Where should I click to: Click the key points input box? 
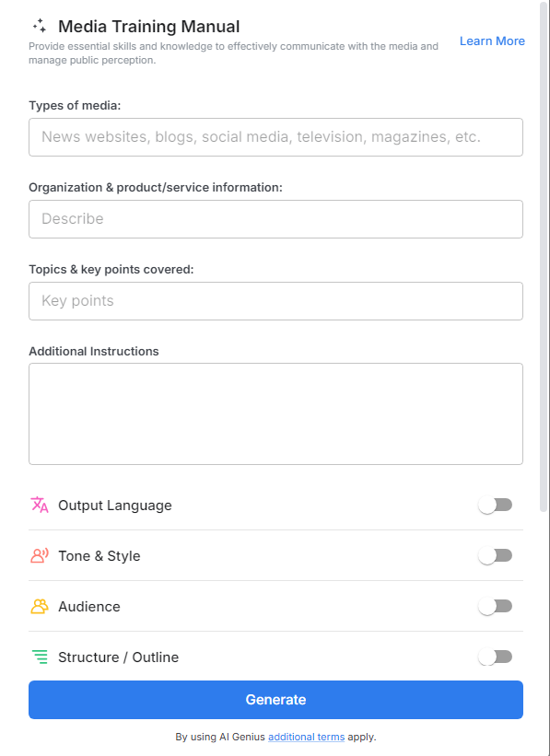(275, 300)
